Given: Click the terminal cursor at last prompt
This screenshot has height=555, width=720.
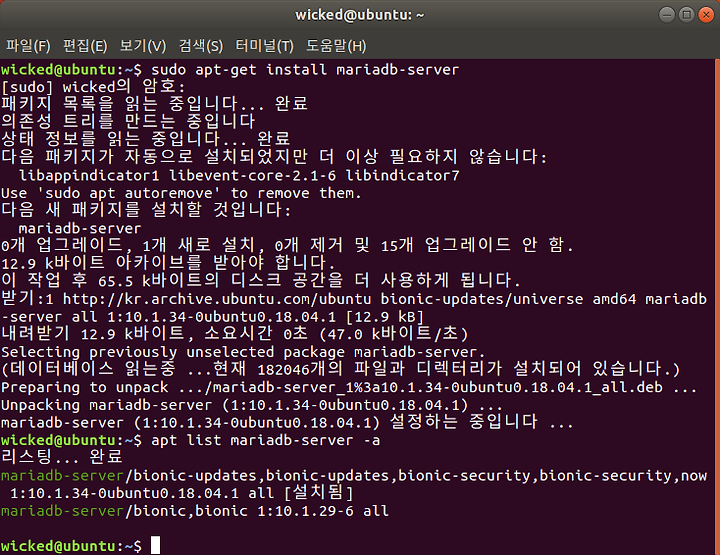Looking at the screenshot, I should [x=156, y=545].
